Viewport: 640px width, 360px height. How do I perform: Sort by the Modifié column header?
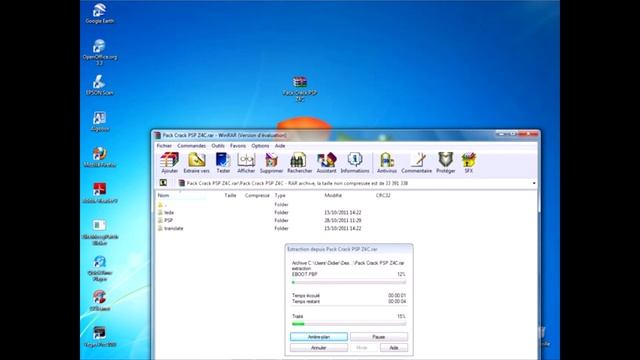click(x=333, y=196)
